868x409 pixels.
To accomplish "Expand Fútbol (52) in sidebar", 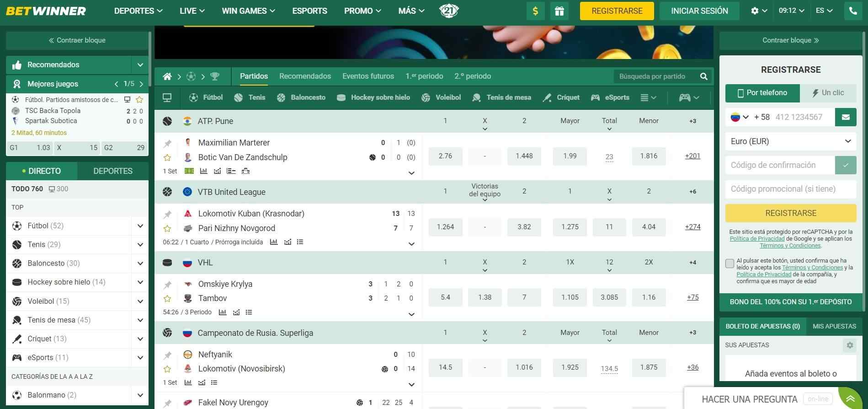I will [x=140, y=226].
